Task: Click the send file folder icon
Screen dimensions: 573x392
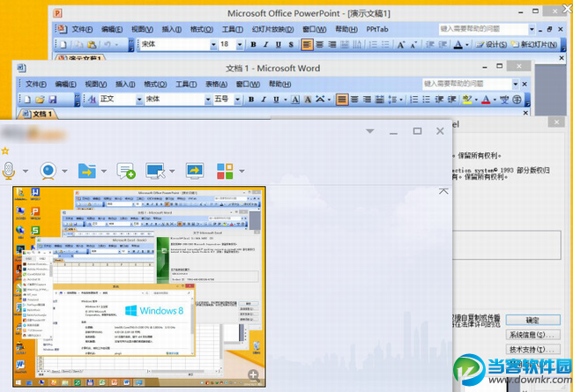Action: pos(87,171)
